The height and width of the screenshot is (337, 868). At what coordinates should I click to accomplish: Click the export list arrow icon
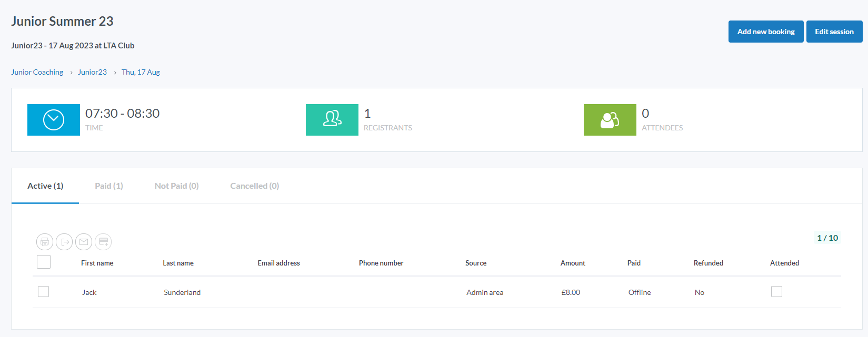(64, 242)
